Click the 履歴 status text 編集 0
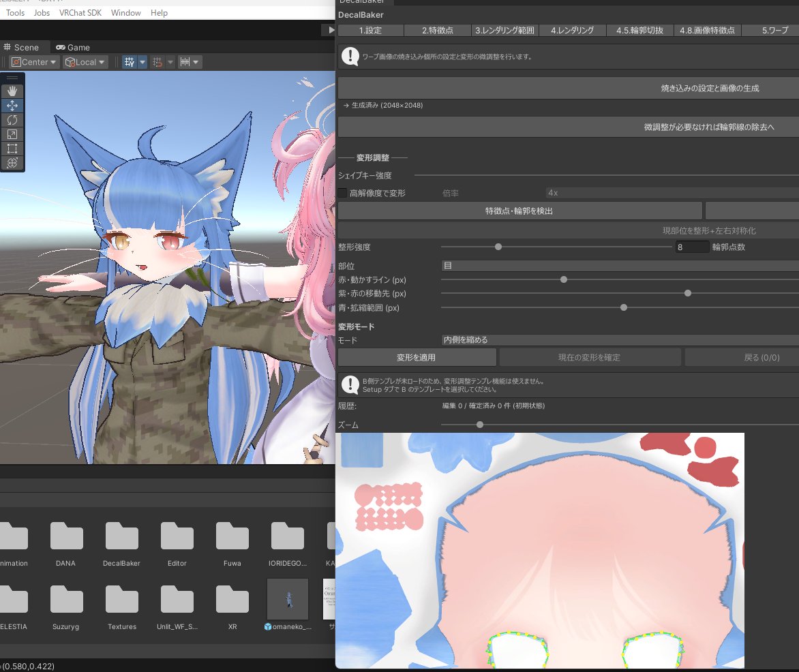The width and height of the screenshot is (799, 672). [x=494, y=406]
